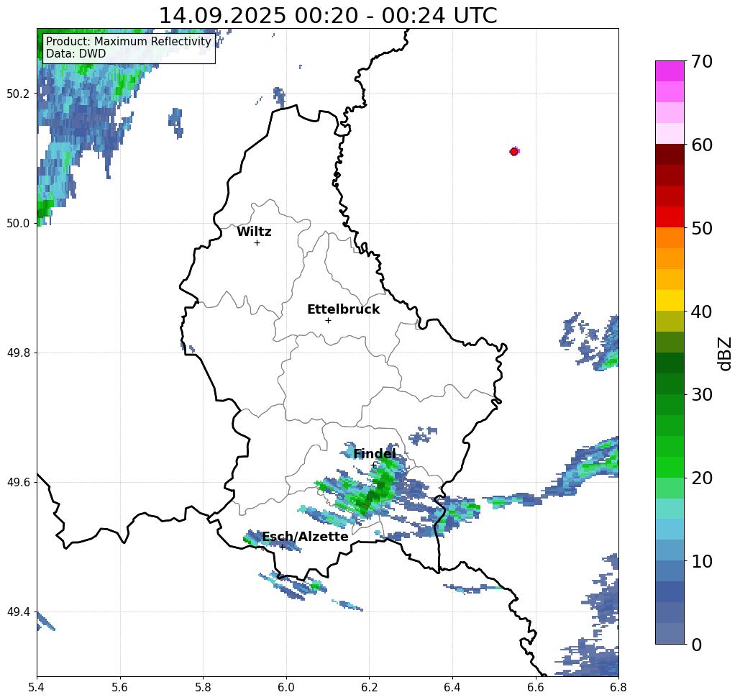Screen dimensions: 740x700
Task: Pick the slate blue bottom colorbar segment
Action: [x=670, y=633]
